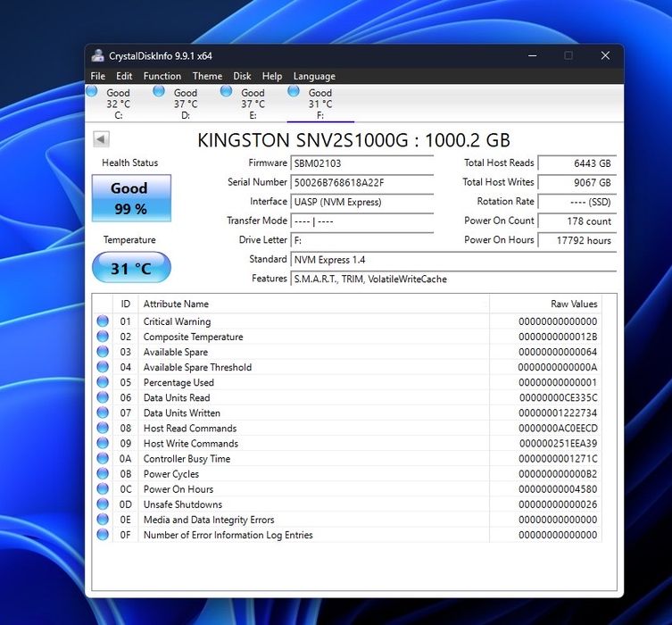Viewport: 672px width, 625px height.
Task: Click status orb for Error Information Log Entries
Action: [103, 535]
